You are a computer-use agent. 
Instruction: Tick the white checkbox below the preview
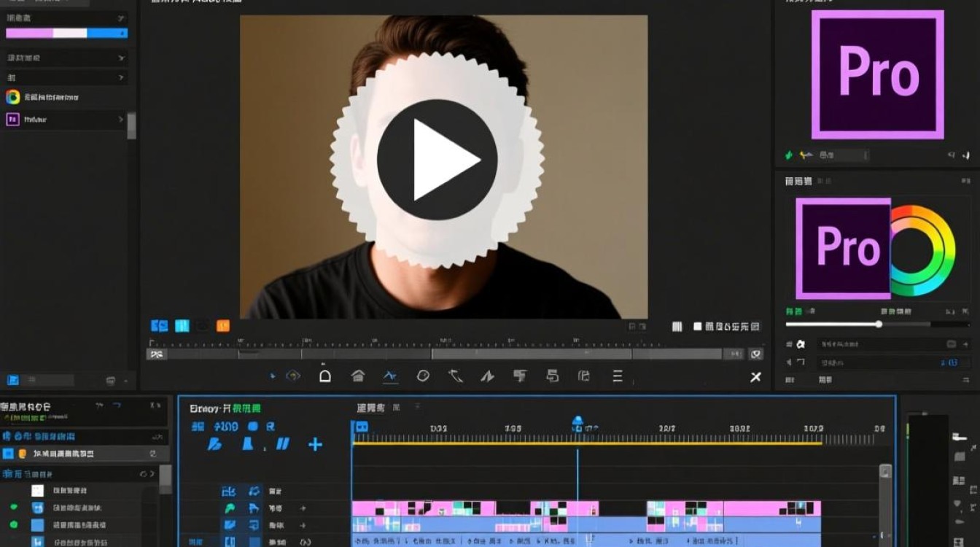tap(698, 327)
